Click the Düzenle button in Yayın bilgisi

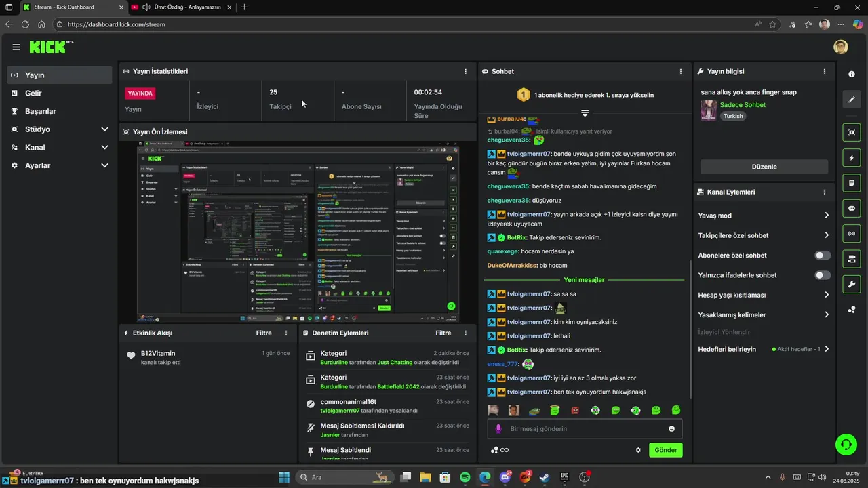click(764, 167)
